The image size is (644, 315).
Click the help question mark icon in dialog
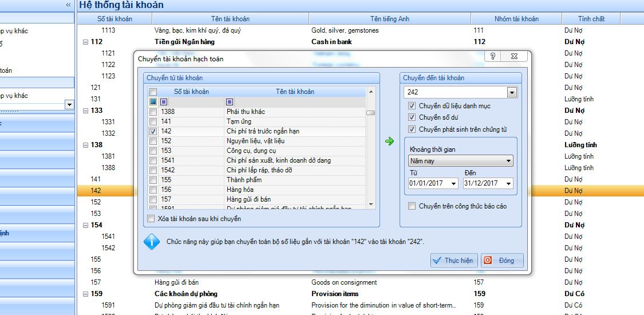[x=493, y=56]
